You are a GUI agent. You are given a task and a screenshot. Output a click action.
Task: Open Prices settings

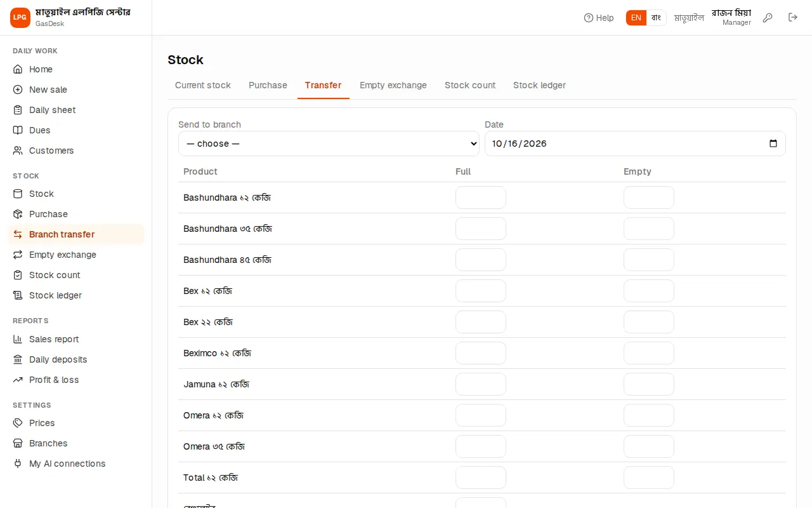(x=76, y=423)
